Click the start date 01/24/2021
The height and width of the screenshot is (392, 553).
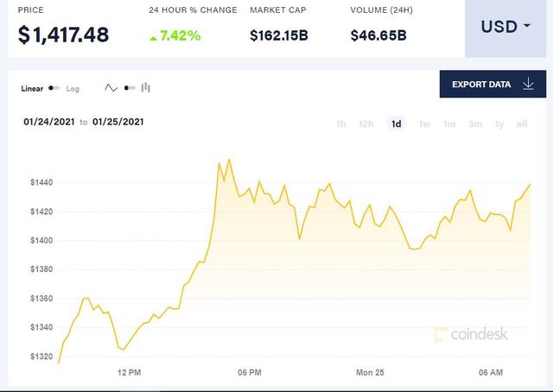pos(48,122)
